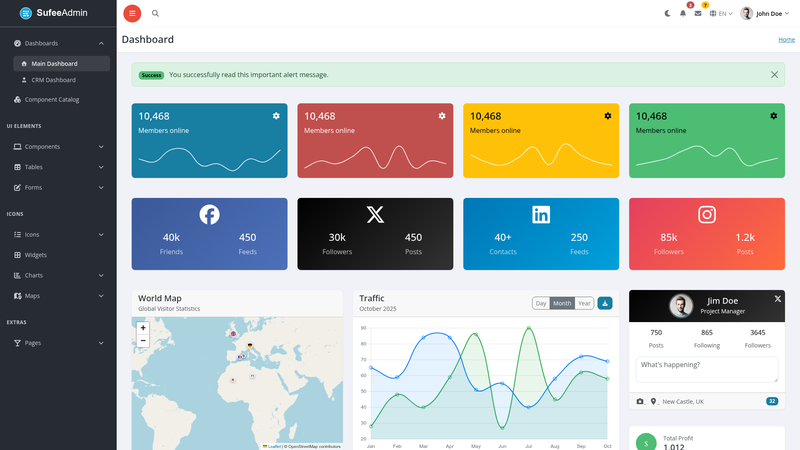Click gear icon on red members card
This screenshot has width=800, height=450.
point(442,116)
